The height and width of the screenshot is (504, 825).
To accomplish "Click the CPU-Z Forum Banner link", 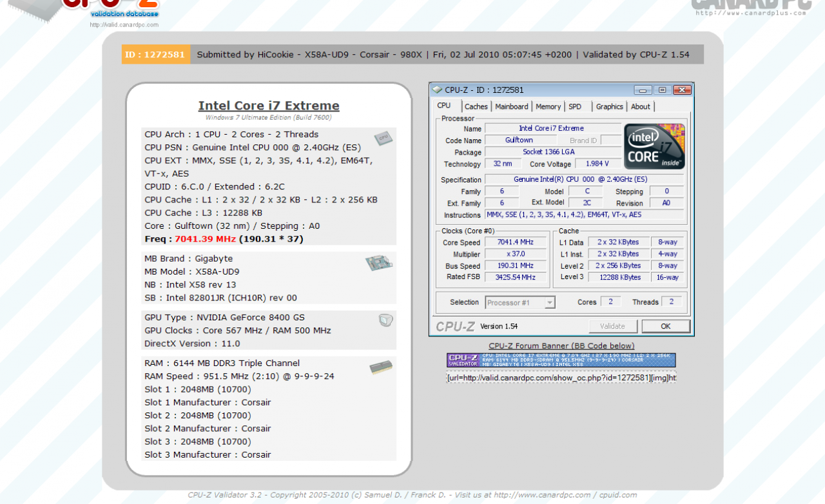I will [x=561, y=346].
